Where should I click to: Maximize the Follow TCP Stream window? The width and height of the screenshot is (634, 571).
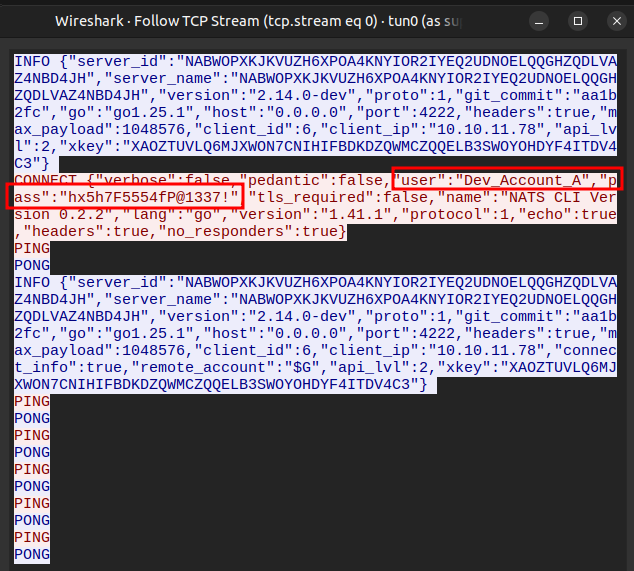pos(578,20)
